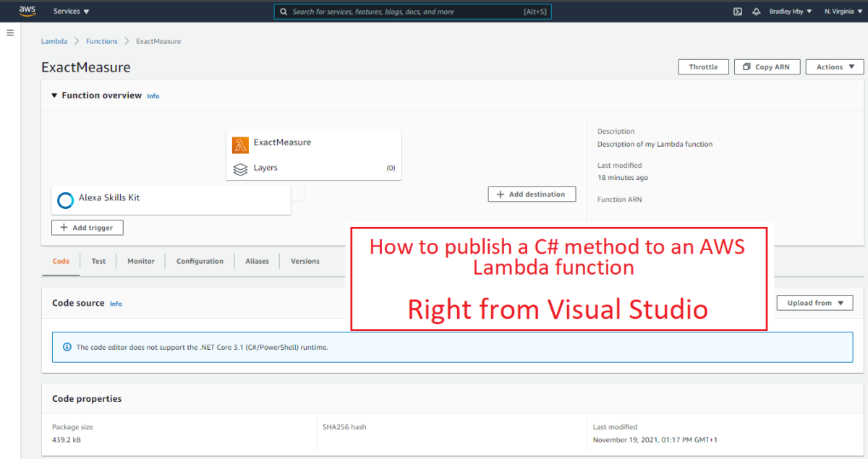
Task: Switch to the Configuration tab
Action: (x=200, y=261)
